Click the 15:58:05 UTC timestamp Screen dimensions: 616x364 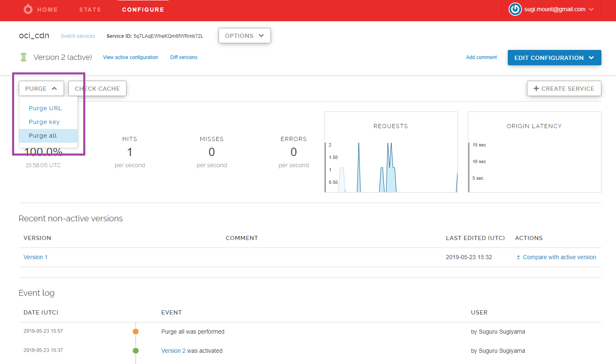point(43,165)
